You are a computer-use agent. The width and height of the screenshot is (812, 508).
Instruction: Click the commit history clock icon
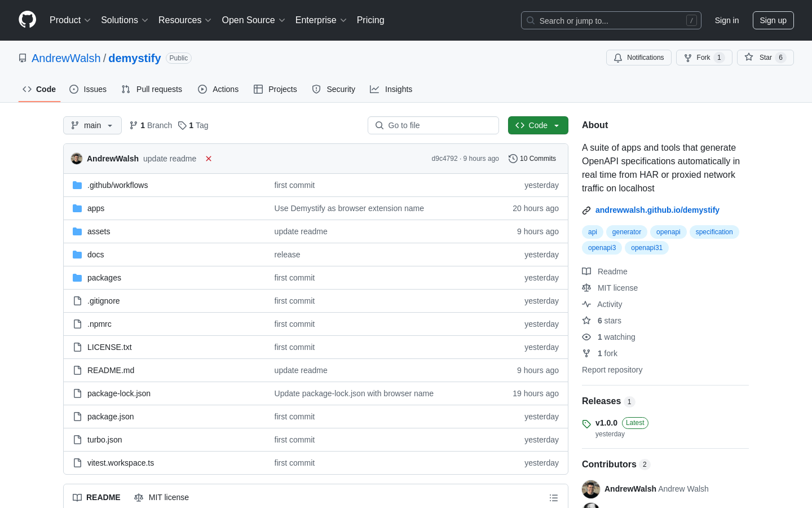(513, 159)
